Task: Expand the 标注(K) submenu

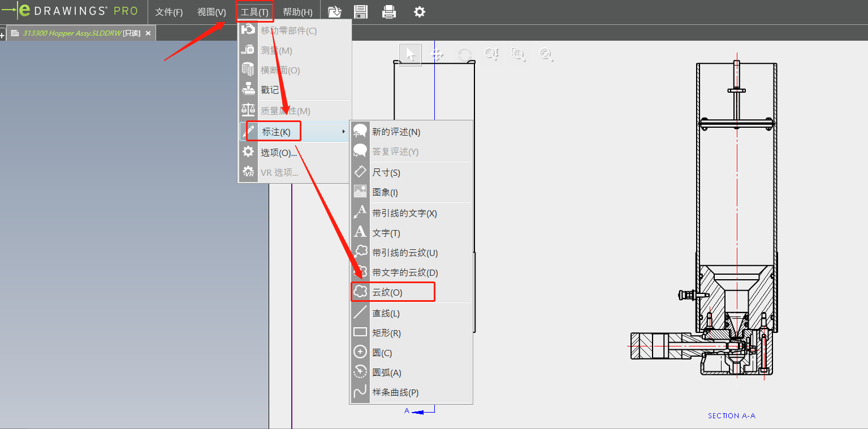Action: (x=276, y=132)
